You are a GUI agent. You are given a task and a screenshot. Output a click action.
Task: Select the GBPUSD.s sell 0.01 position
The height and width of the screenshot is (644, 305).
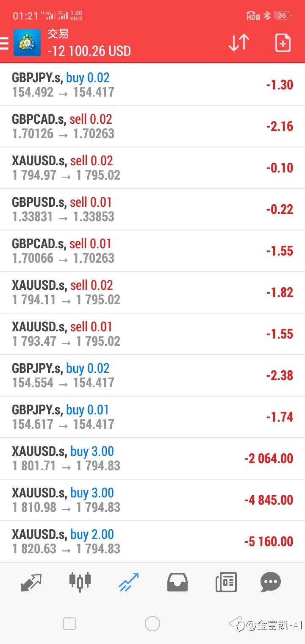click(152, 209)
